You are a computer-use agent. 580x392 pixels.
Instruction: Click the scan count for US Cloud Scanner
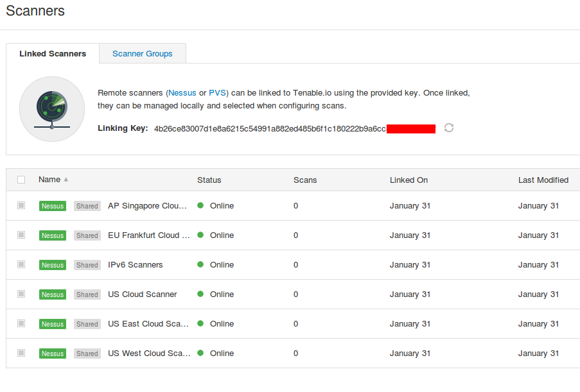[296, 294]
